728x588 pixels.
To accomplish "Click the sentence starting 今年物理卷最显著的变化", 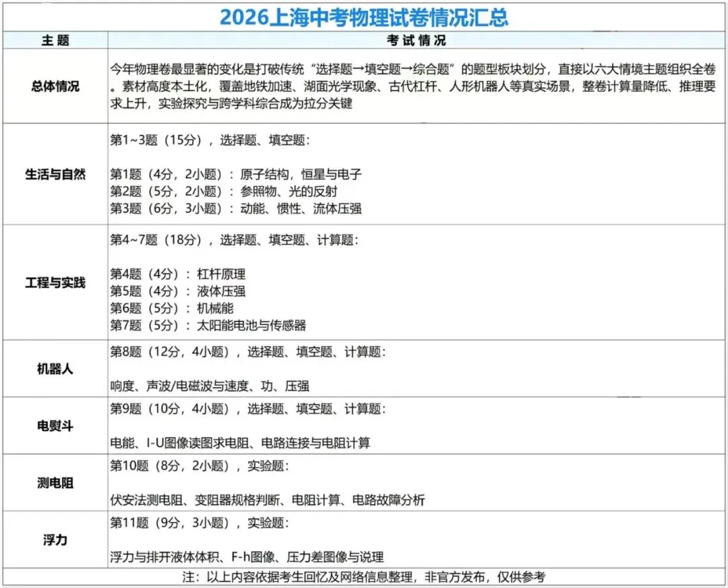I will tap(413, 69).
